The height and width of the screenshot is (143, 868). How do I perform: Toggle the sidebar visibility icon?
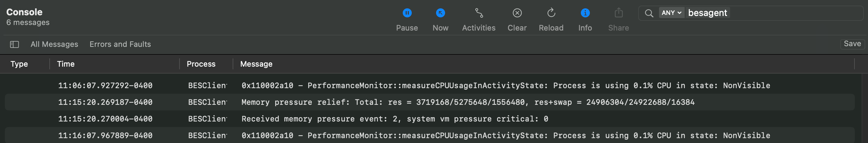14,44
